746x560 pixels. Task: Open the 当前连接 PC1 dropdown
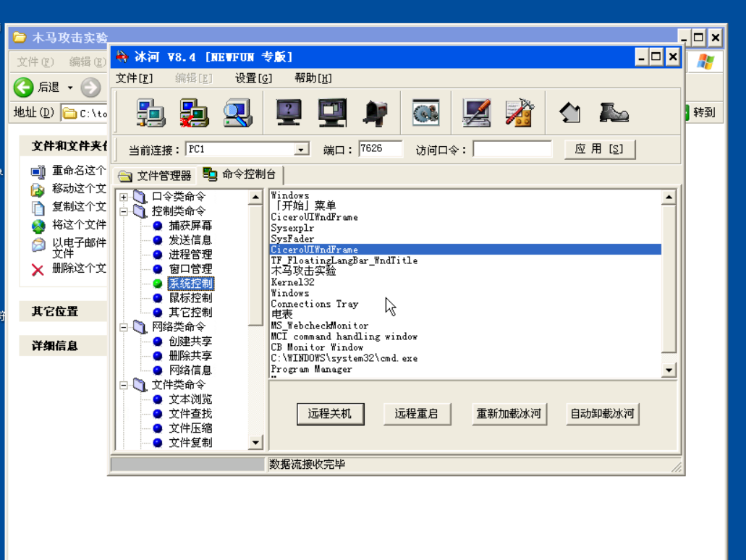(301, 149)
